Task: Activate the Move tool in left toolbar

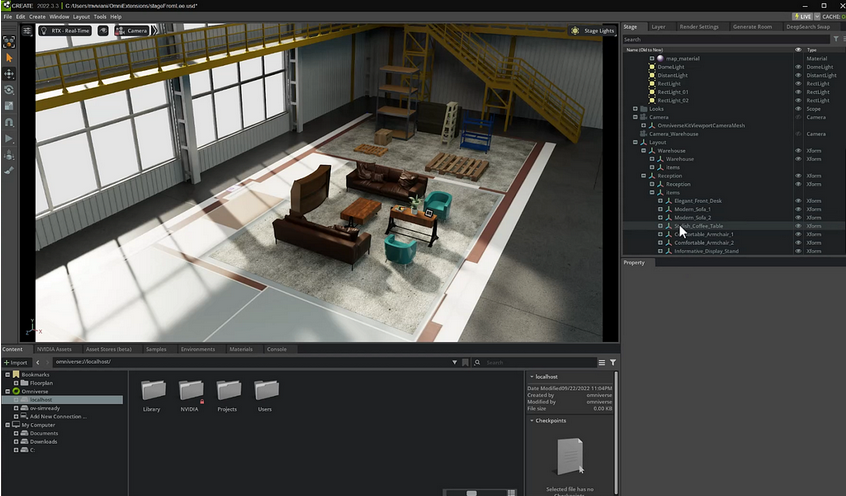Action: pyautogui.click(x=9, y=73)
